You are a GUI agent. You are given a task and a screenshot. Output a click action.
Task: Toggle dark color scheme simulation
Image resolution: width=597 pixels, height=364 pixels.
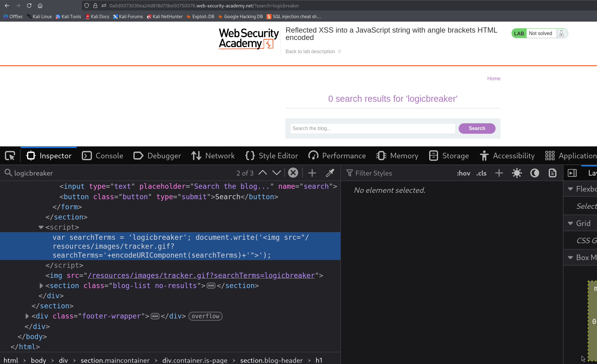click(x=535, y=173)
